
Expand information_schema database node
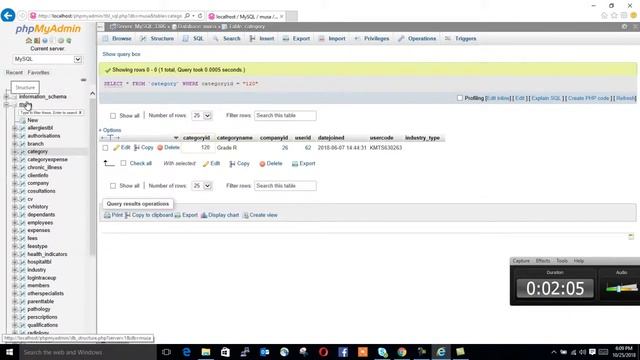pos(6,97)
